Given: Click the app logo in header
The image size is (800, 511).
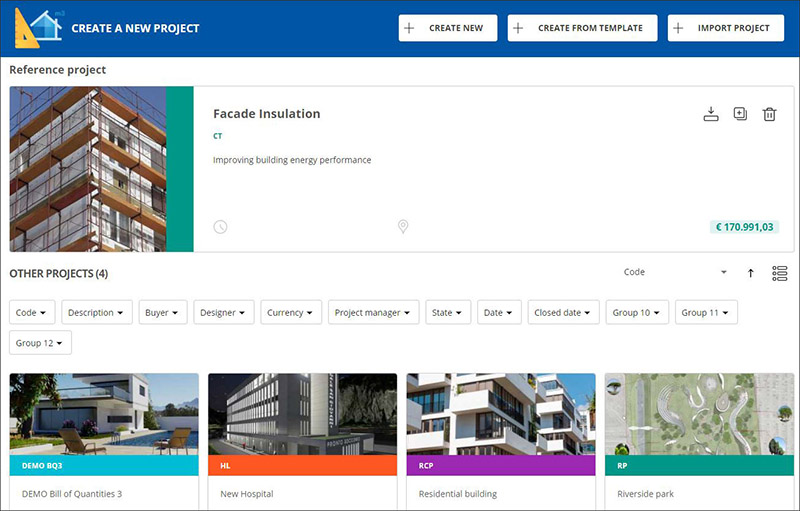Looking at the screenshot, I should (36, 28).
